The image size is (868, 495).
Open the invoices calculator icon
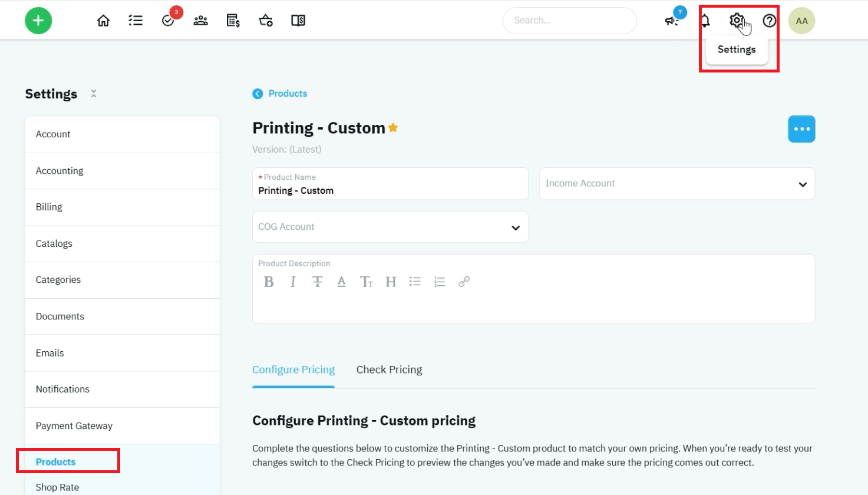[233, 21]
